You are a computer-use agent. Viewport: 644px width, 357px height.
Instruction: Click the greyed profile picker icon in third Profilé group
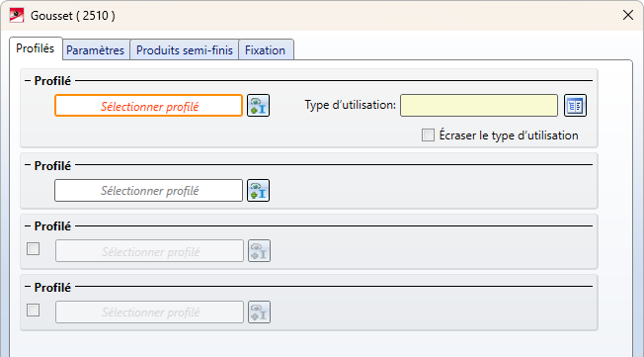coord(259,251)
